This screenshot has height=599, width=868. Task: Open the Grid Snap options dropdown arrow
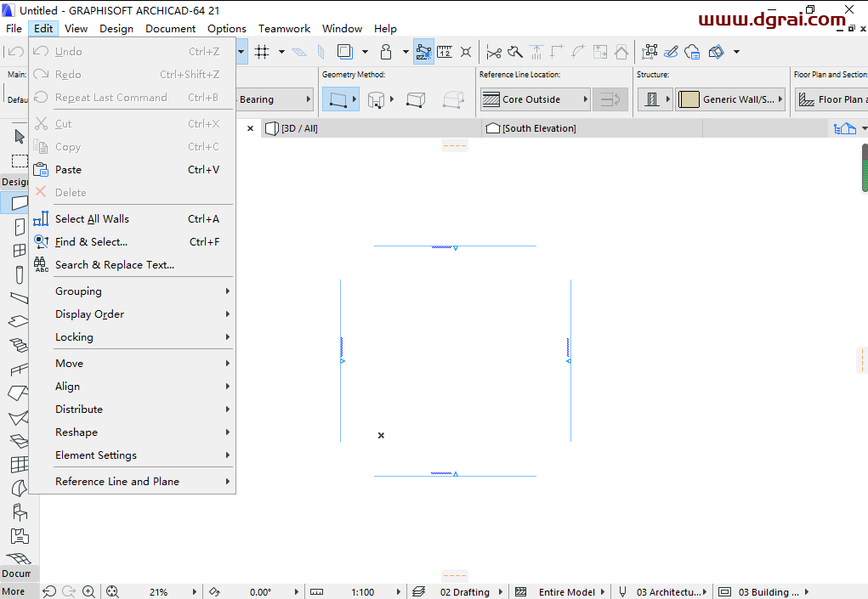point(281,52)
